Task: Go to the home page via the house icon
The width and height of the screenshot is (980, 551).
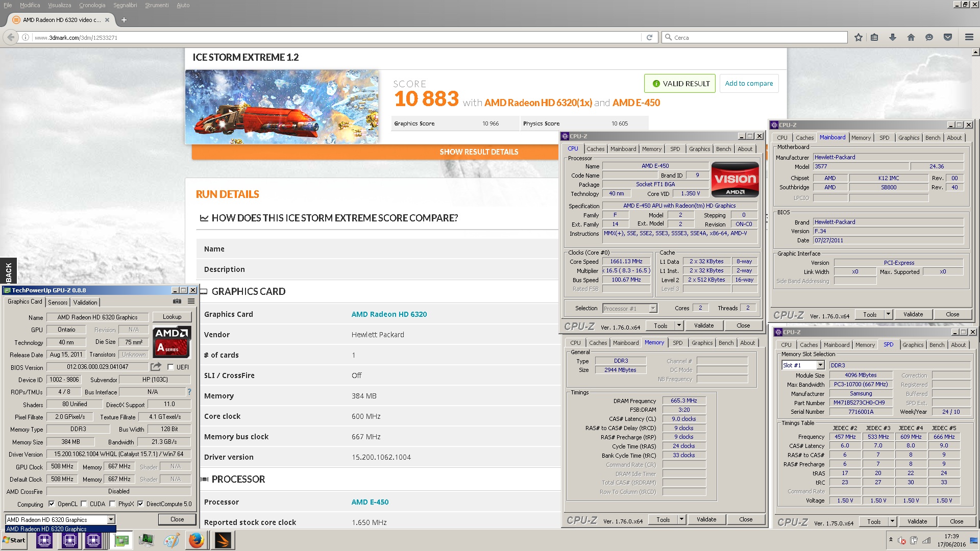Action: coord(911,37)
